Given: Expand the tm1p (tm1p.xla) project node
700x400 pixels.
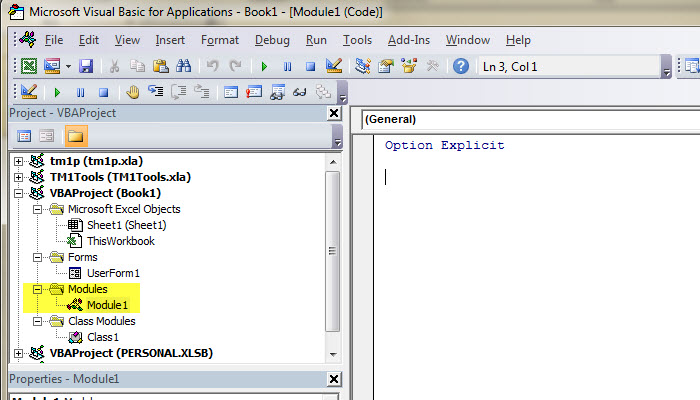Looking at the screenshot, I should (18, 161).
